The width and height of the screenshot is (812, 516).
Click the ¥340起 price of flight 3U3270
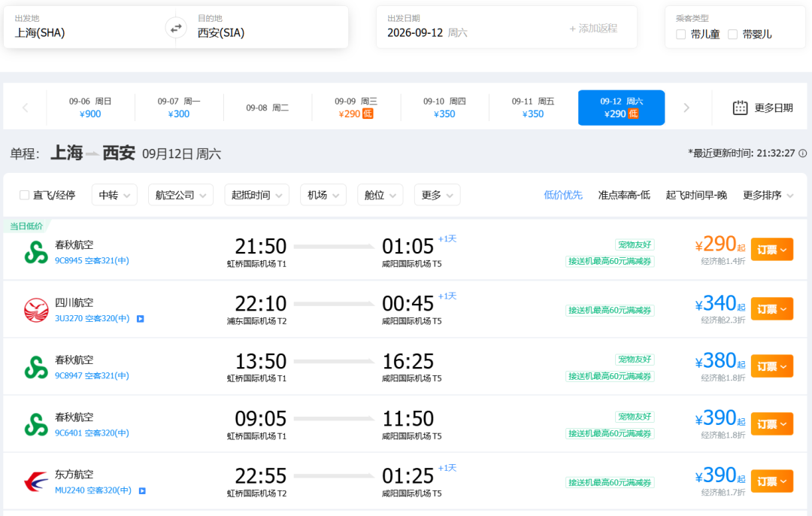coord(720,304)
